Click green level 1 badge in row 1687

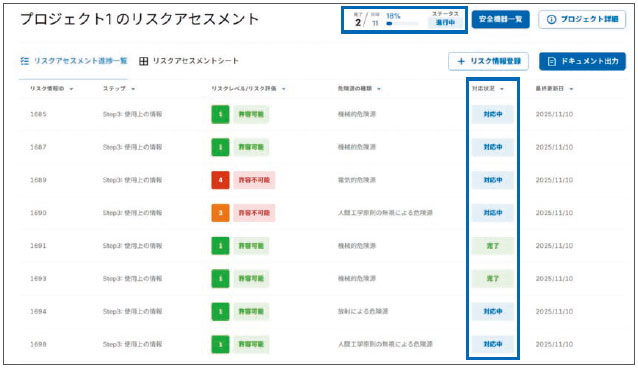point(220,147)
